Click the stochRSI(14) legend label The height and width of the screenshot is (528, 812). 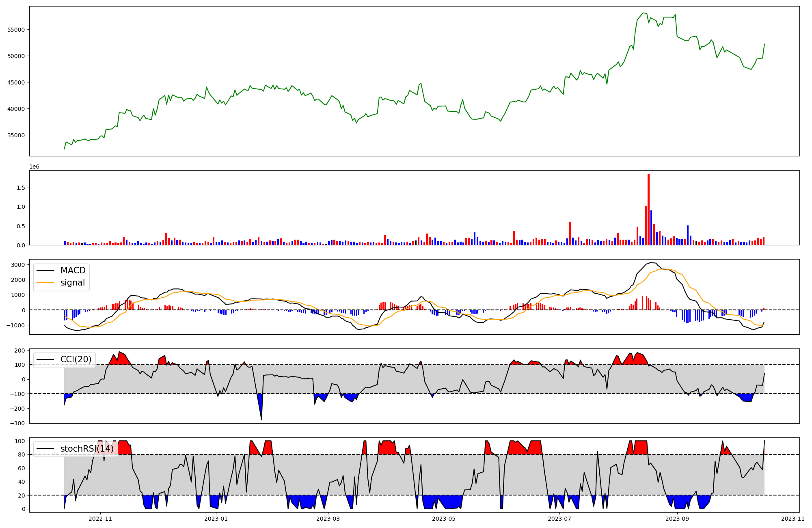(87, 449)
